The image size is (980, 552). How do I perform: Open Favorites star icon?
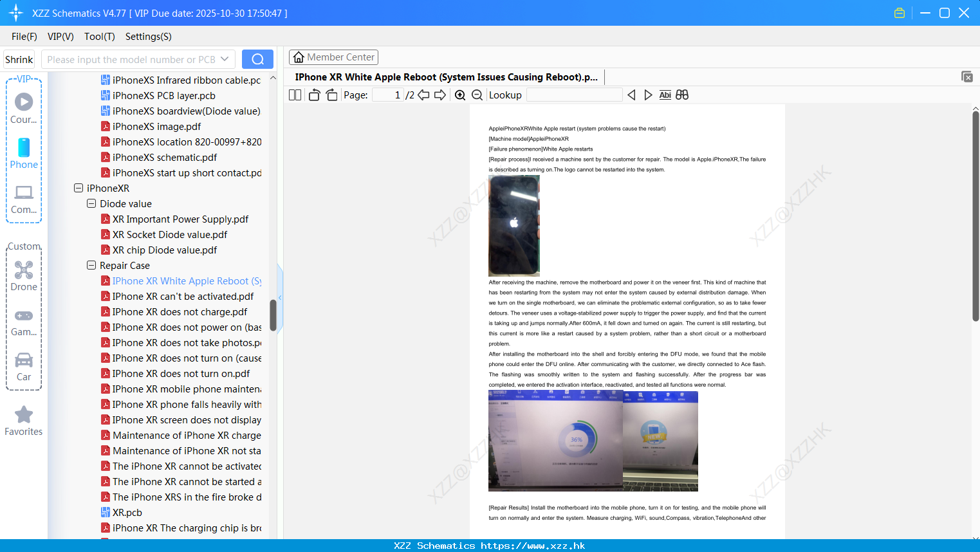pyautogui.click(x=24, y=421)
